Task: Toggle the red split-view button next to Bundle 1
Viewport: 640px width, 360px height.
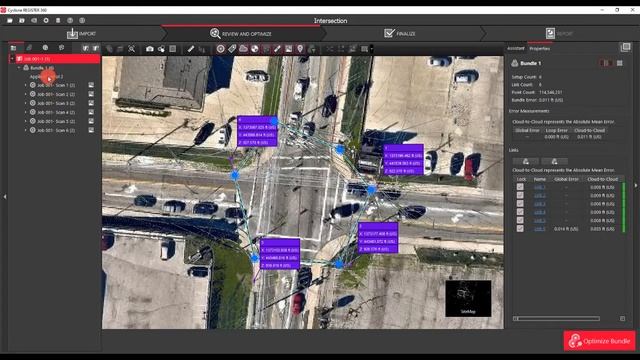Action: click(605, 63)
